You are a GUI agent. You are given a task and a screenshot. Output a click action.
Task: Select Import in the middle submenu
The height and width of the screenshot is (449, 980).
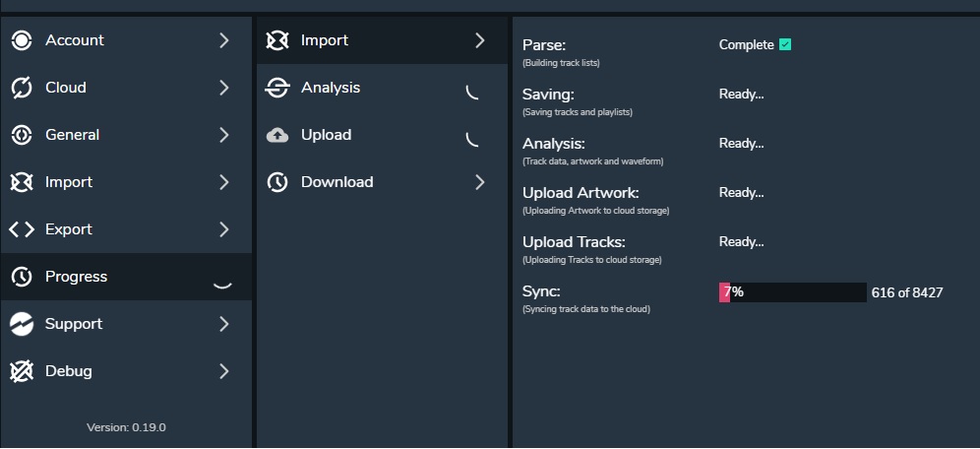click(x=325, y=40)
